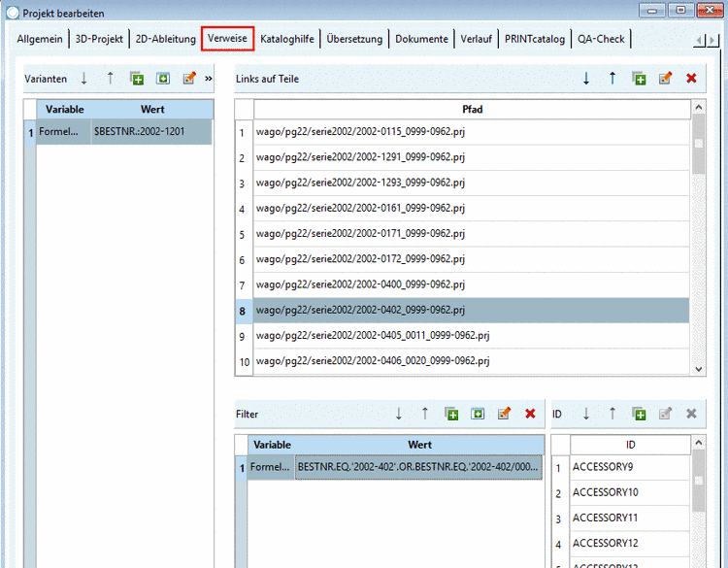Select path 2002-0406_0020_0999-0962.prj row
Screen dimensions: 728x568
[471, 361]
